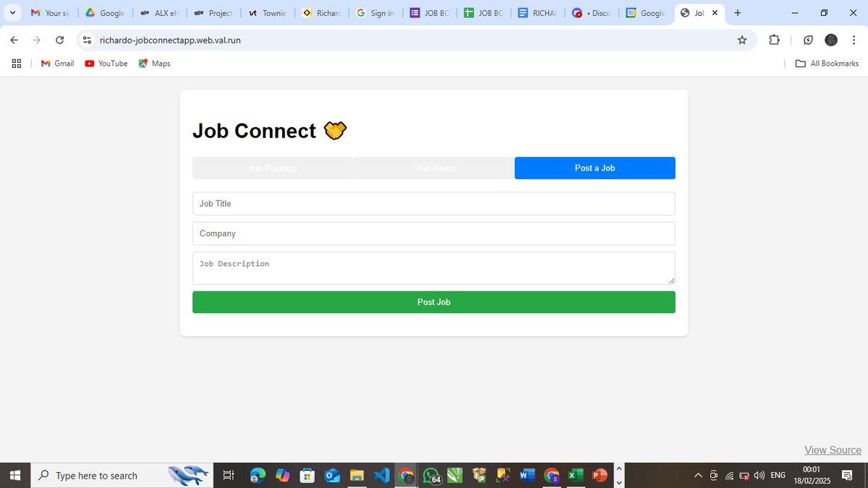The width and height of the screenshot is (868, 488).
Task: Open the volume control in the tray
Action: click(x=759, y=476)
